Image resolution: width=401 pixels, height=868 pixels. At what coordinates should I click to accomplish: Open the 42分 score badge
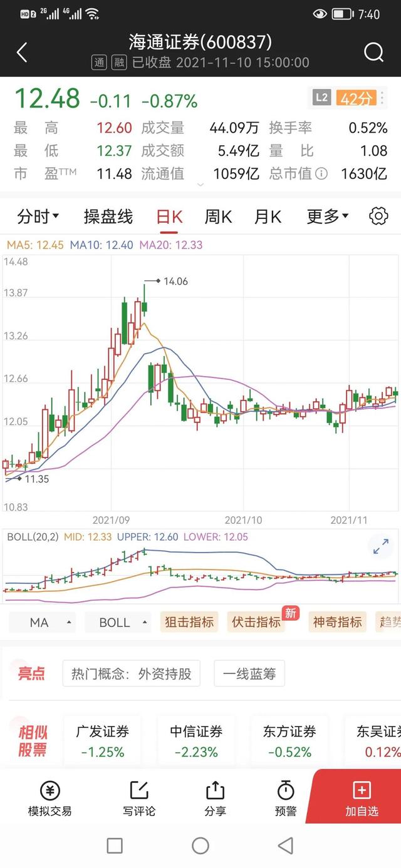point(356,98)
